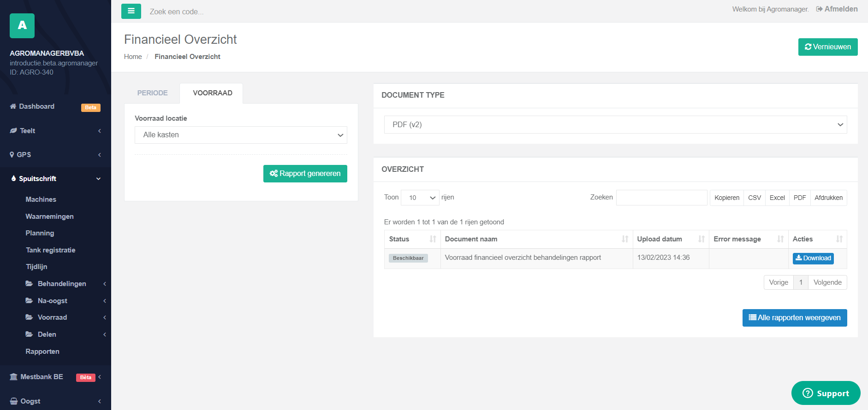The image size is (868, 410).
Task: Click Alle rapporten weergeven button
Action: [x=795, y=318]
